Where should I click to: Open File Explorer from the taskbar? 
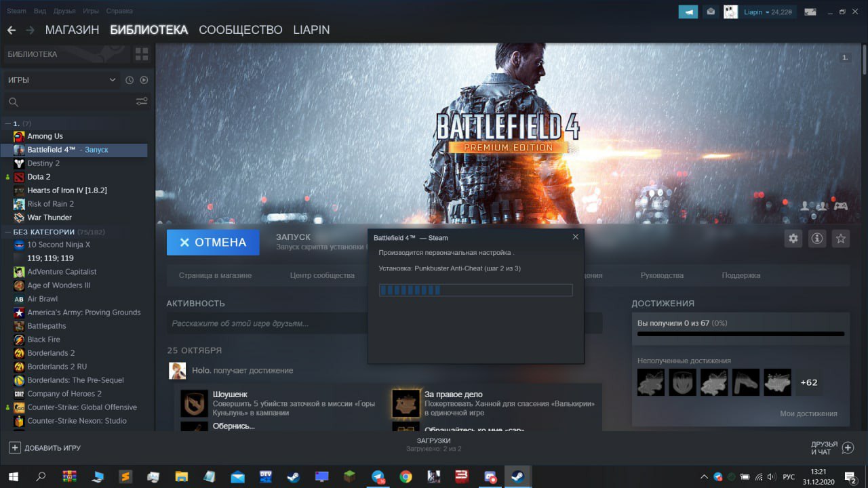point(181,476)
